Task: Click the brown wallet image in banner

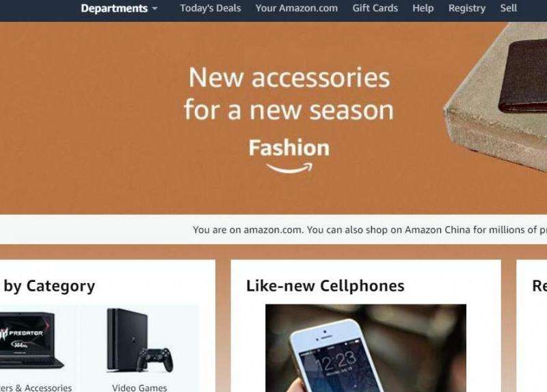Action: (x=522, y=77)
